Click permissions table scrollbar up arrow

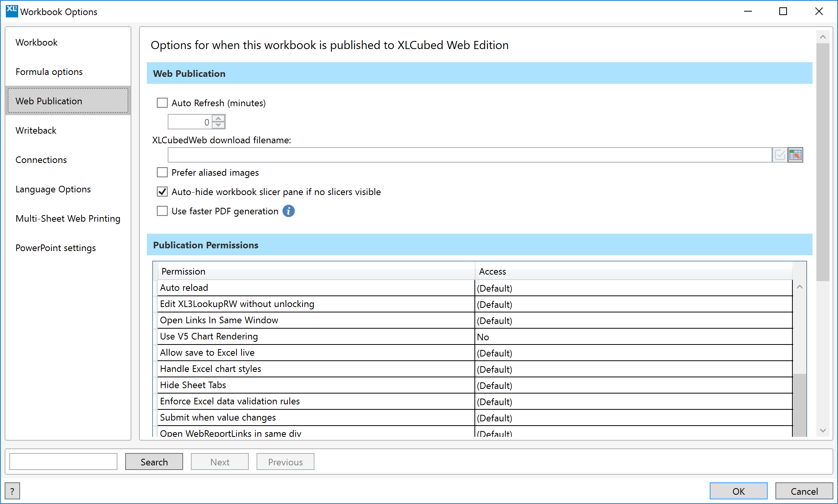tap(800, 287)
